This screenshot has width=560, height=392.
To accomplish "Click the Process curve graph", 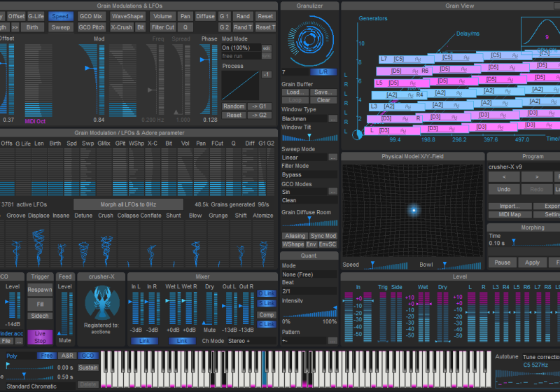I will [241, 87].
